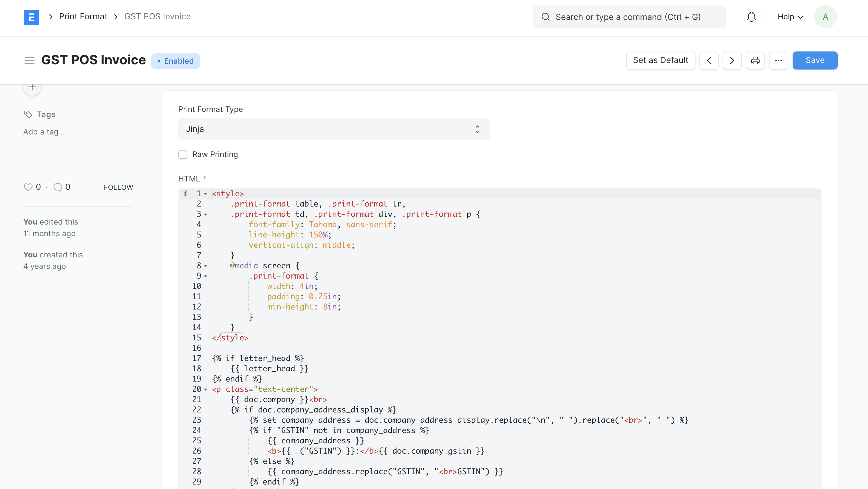Go to next record with right chevron
Viewport: 868px width, 489px height.
pyautogui.click(x=732, y=60)
